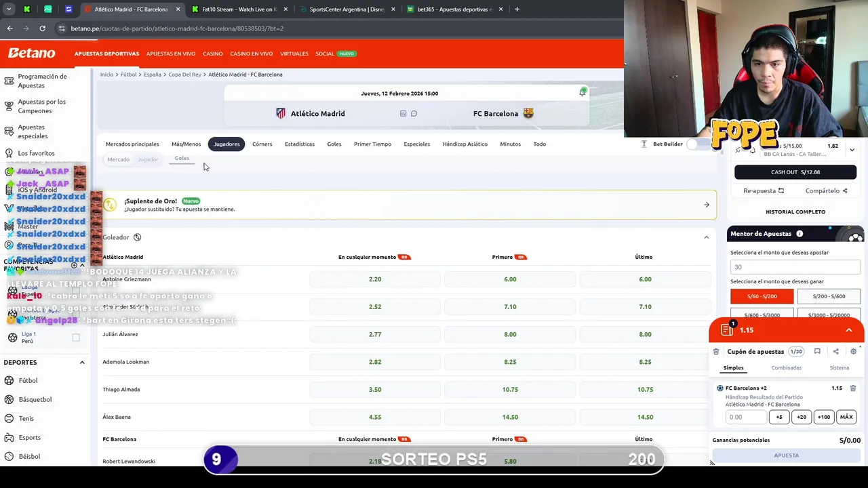Switch to the Córners tab
This screenshot has height=488, width=868.
(x=262, y=144)
